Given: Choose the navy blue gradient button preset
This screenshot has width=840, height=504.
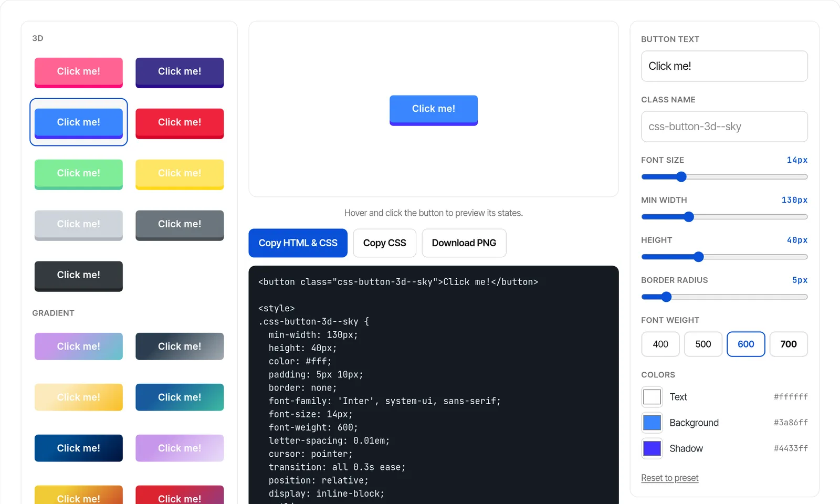Looking at the screenshot, I should tap(79, 448).
